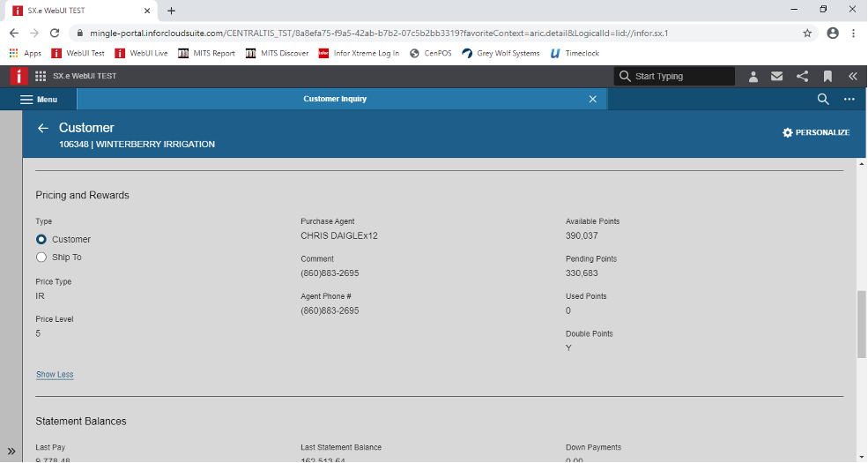
Task: Click the vertical scrollbar thumb
Action: click(x=861, y=324)
